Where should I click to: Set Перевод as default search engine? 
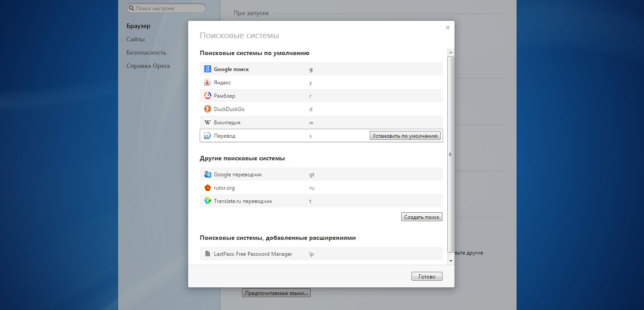405,136
